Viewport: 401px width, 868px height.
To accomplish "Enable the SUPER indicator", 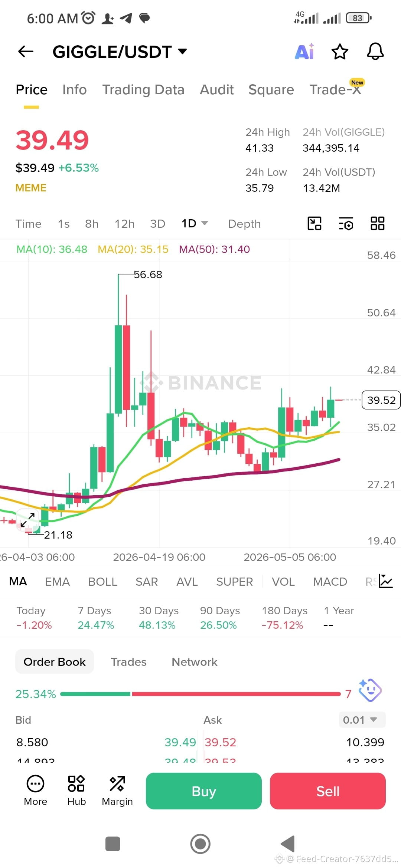I will point(234,582).
